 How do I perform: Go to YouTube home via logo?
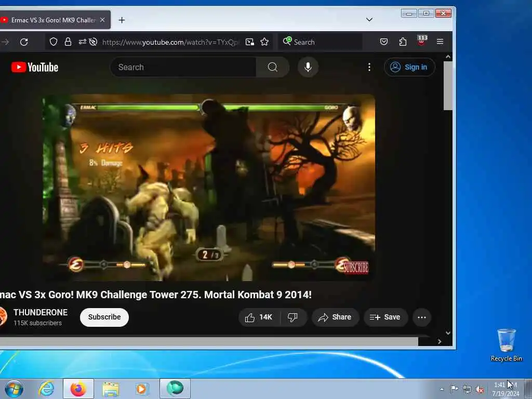(x=35, y=67)
